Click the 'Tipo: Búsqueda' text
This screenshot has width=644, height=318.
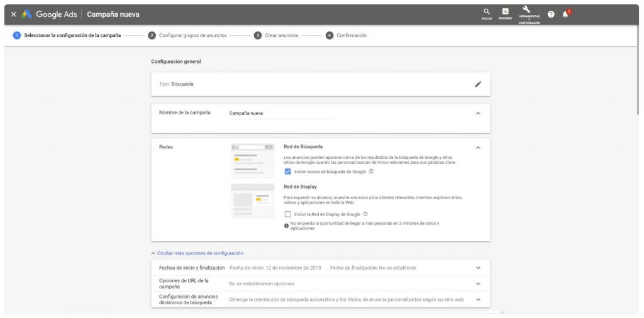(176, 84)
